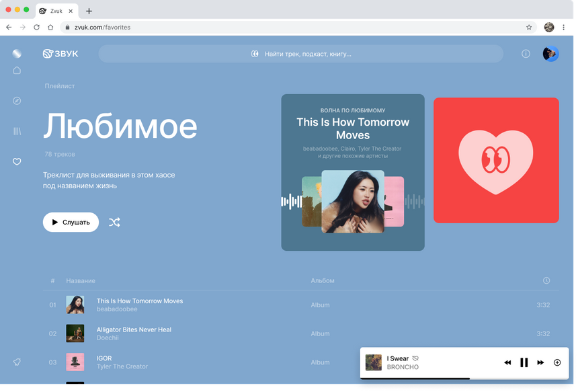
Task: Switch to the Zvuk browser tab
Action: tap(55, 11)
